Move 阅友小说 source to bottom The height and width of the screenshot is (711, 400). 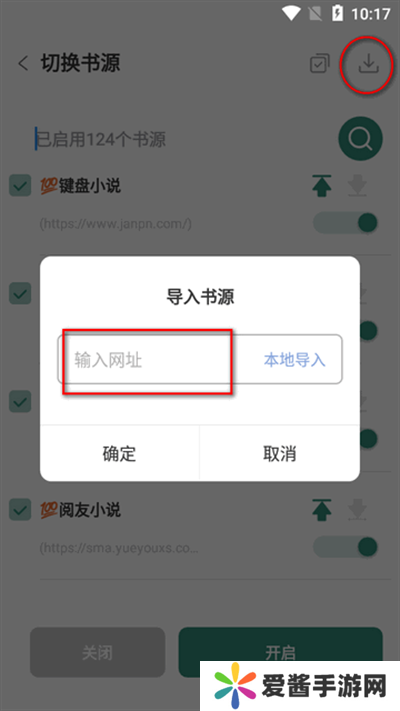357,510
